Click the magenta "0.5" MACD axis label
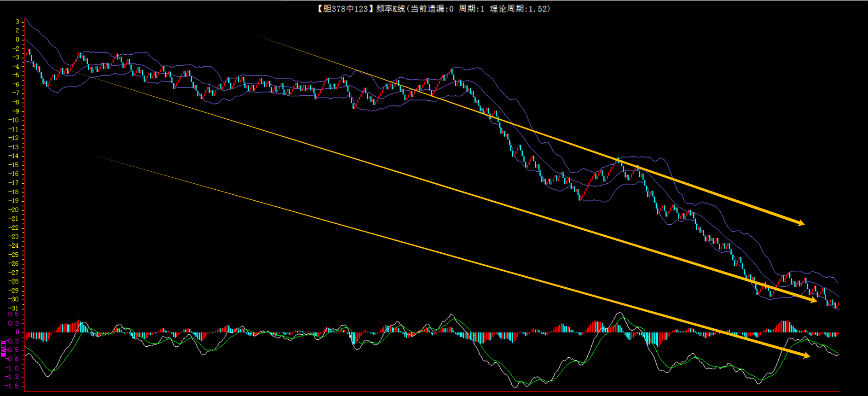868x396 pixels. tap(14, 314)
